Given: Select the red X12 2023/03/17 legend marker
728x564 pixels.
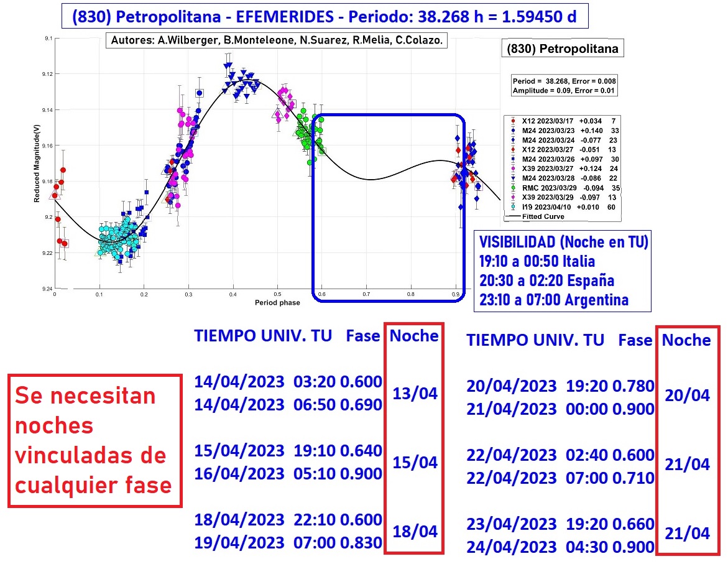Looking at the screenshot, I should pyautogui.click(x=512, y=121).
